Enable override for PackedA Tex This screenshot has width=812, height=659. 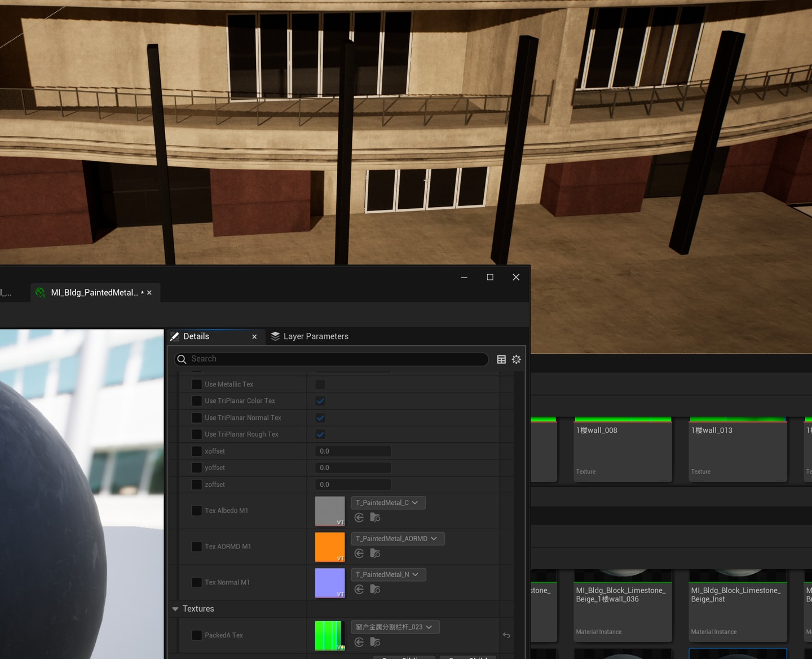click(x=197, y=635)
